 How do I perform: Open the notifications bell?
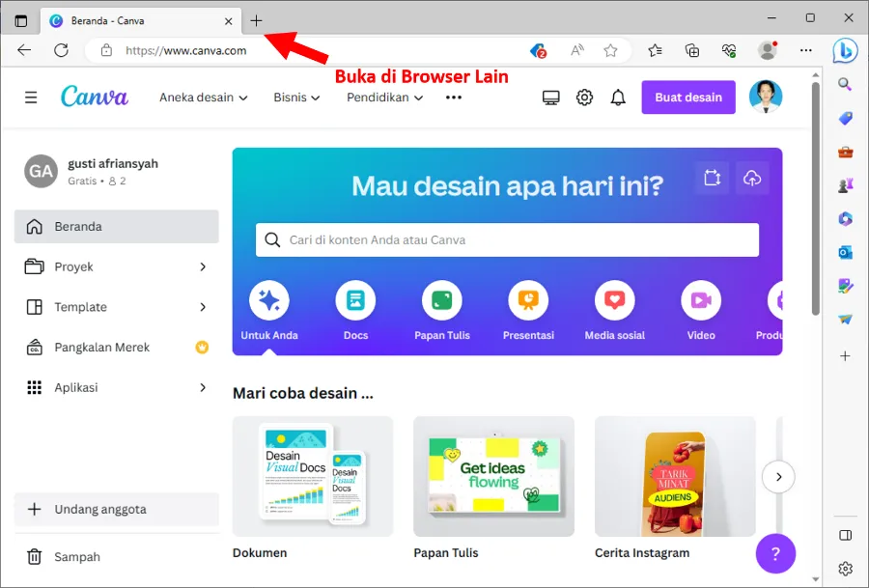(x=618, y=98)
